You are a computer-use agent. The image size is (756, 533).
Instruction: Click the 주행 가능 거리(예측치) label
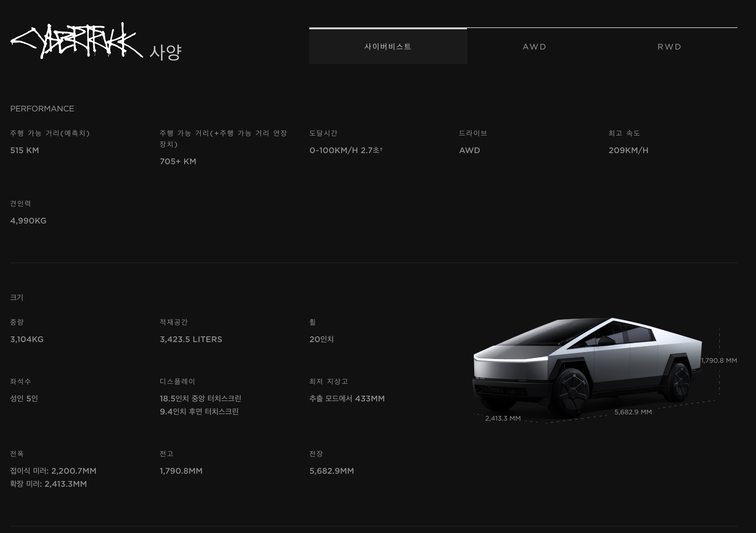[x=50, y=133]
